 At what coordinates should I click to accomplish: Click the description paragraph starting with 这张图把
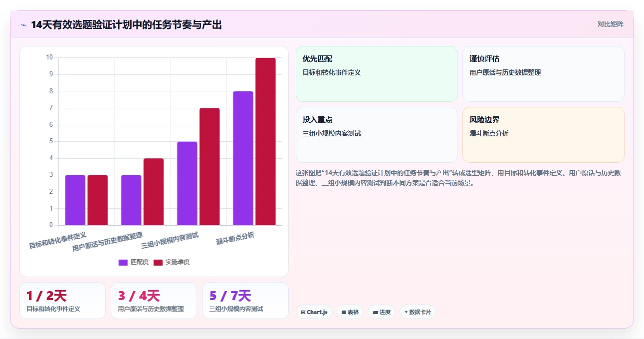coord(458,178)
